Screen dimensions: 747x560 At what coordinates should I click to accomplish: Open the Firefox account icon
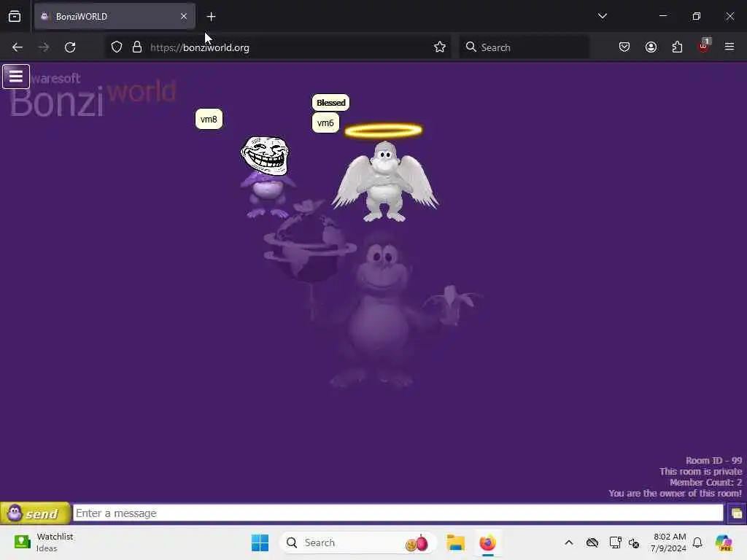coord(651,47)
